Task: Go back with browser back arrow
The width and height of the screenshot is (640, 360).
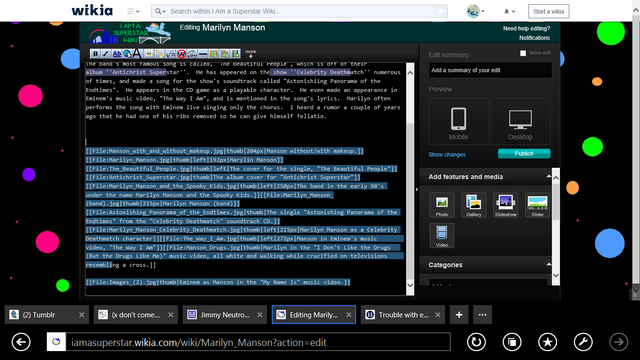Action: 21,342
